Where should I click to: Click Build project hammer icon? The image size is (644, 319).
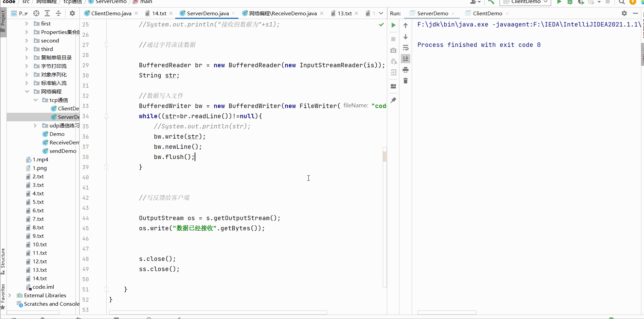coord(491,2)
